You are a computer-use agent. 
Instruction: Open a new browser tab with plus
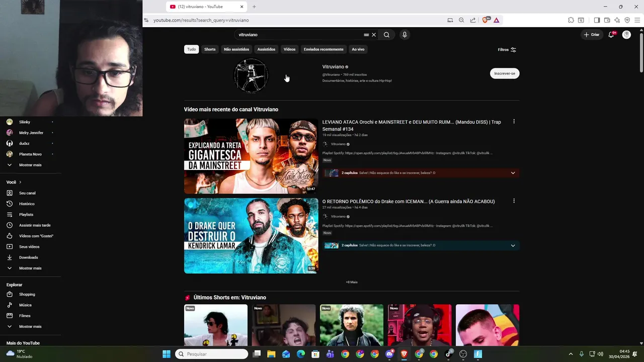point(254,7)
